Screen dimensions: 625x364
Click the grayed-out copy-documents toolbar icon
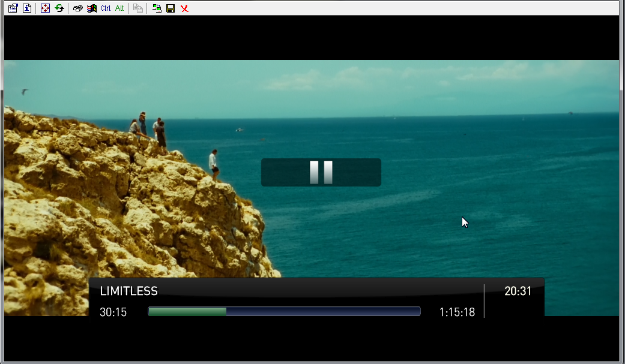tap(138, 8)
